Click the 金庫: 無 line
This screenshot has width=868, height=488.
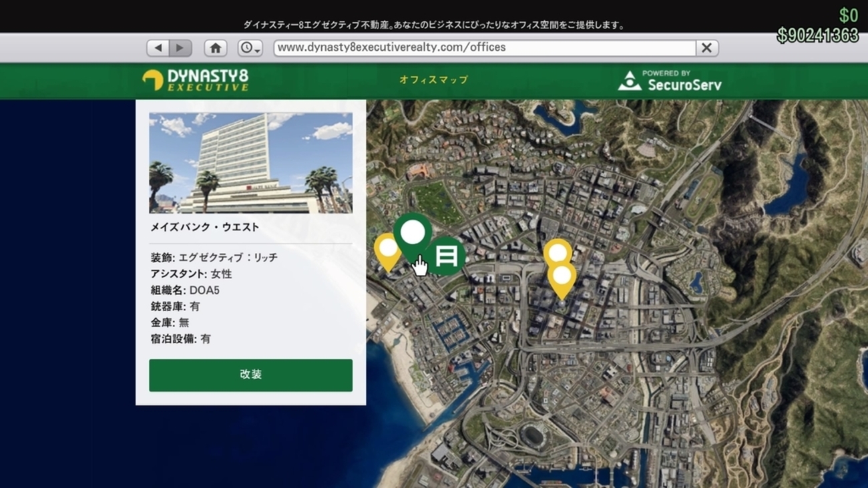(170, 322)
